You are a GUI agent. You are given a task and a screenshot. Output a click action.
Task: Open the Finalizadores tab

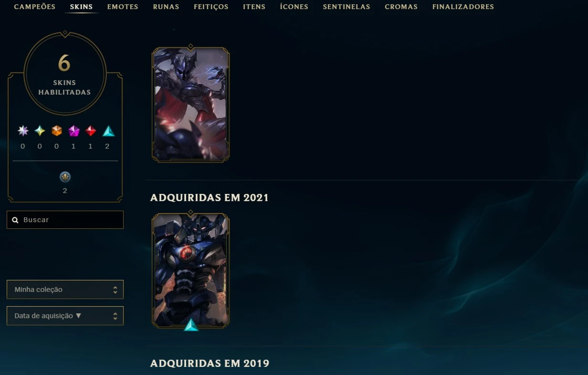(x=463, y=7)
